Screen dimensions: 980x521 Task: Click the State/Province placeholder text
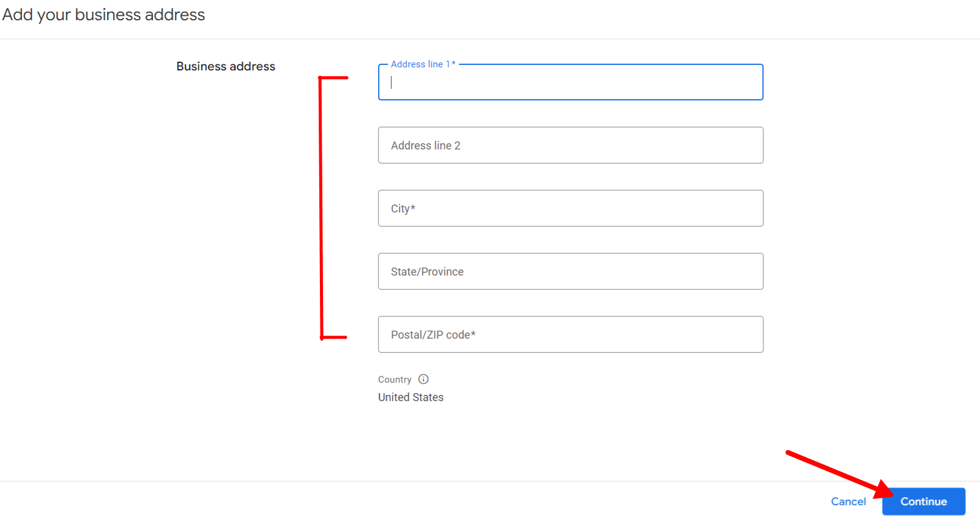pyautogui.click(x=426, y=271)
